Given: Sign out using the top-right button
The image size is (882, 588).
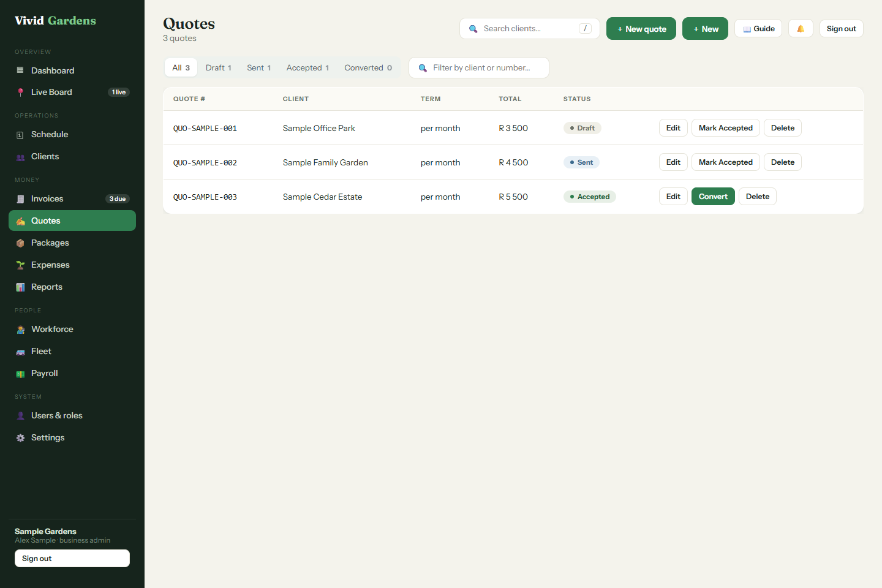Looking at the screenshot, I should 841,29.
